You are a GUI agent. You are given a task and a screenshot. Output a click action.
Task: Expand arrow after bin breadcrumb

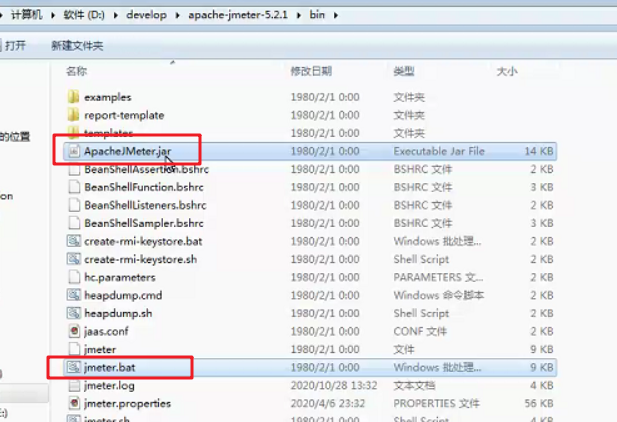336,15
